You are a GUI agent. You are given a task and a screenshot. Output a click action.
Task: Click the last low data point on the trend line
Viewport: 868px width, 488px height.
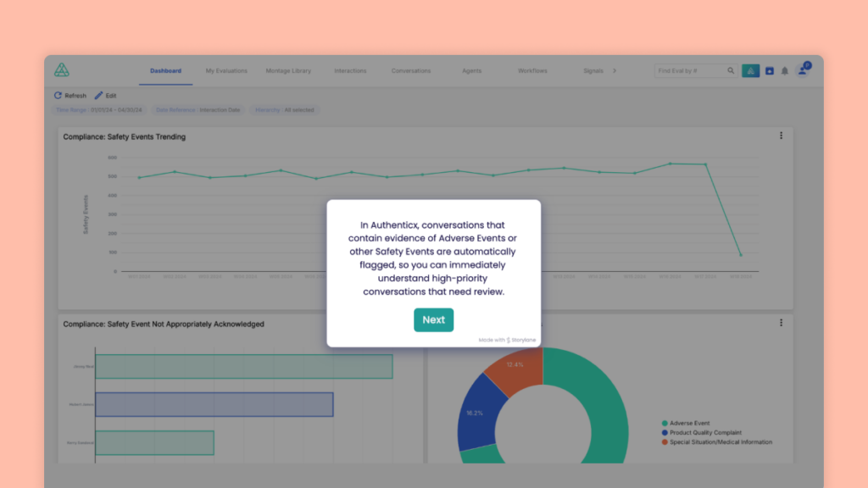[741, 255]
